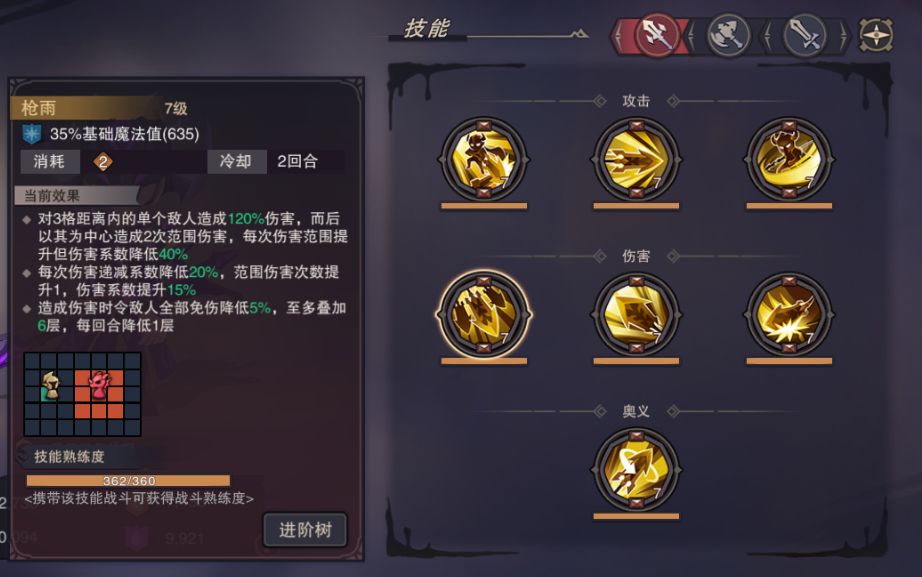
Task: Click the 当前效果 section header
Action: coord(52,196)
